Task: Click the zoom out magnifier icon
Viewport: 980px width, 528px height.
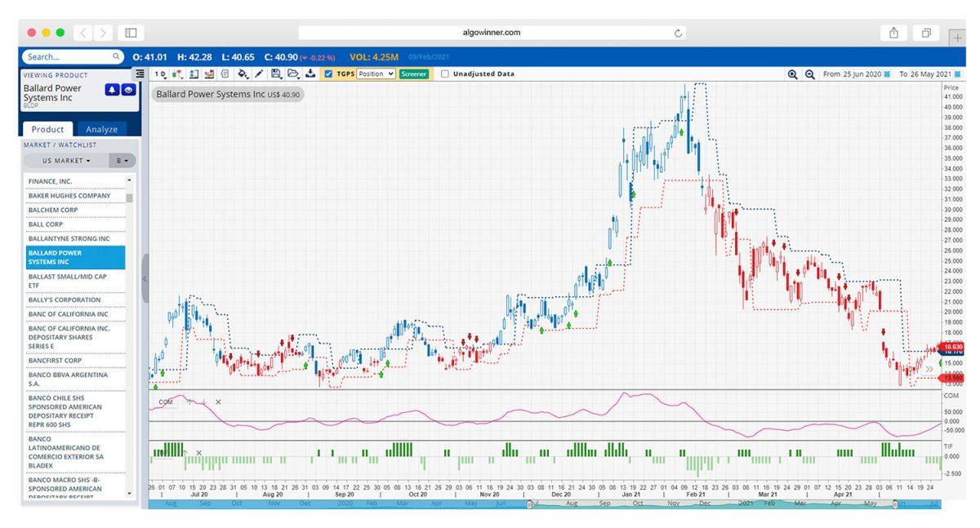Action: click(809, 73)
